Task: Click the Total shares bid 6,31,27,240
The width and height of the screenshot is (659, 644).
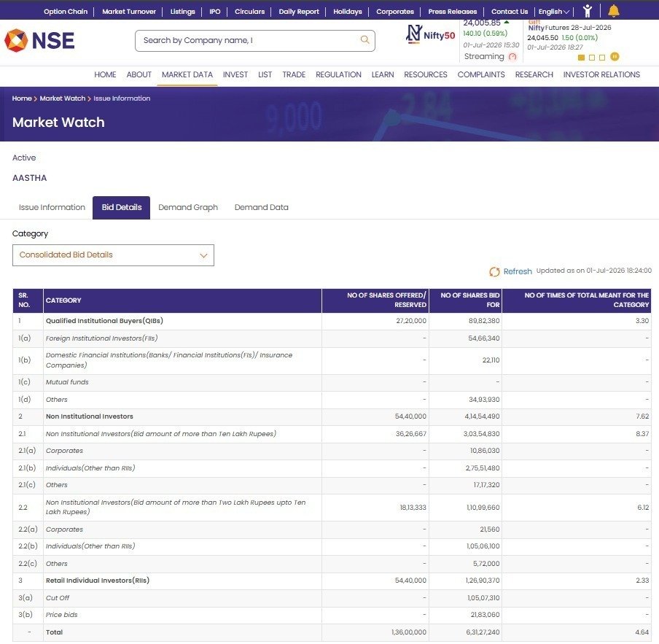Action: (483, 632)
